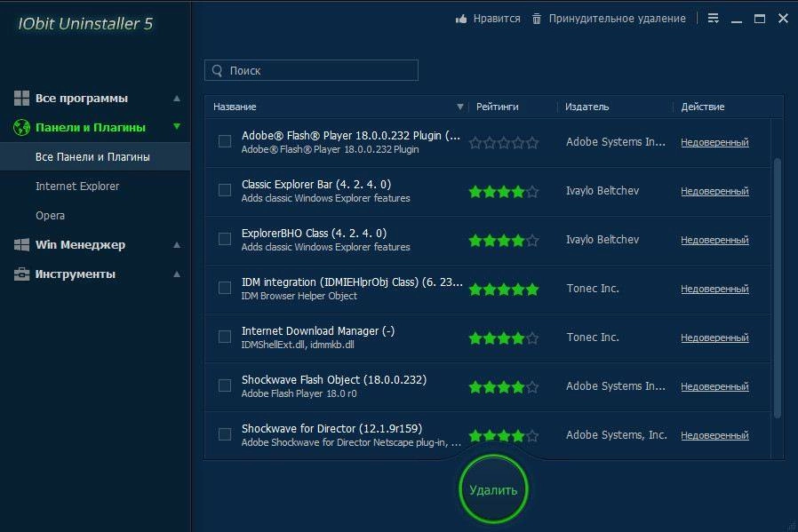
Task: Click the Shockwave for Director (12.1.9r159) name
Action: (x=331, y=429)
